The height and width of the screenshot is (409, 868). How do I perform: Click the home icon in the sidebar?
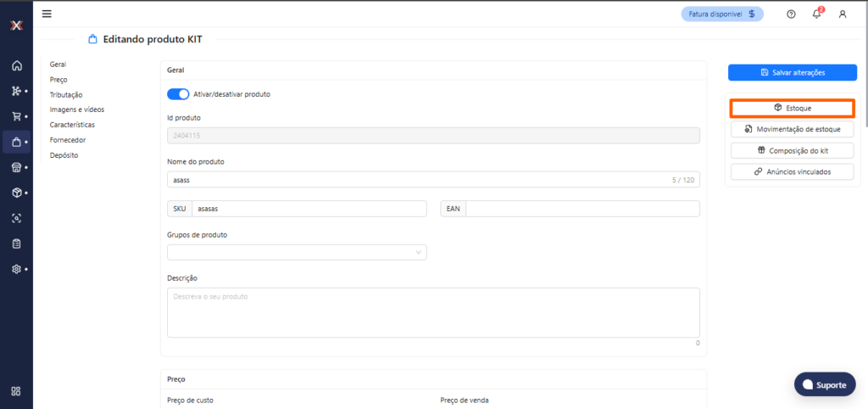coord(16,65)
